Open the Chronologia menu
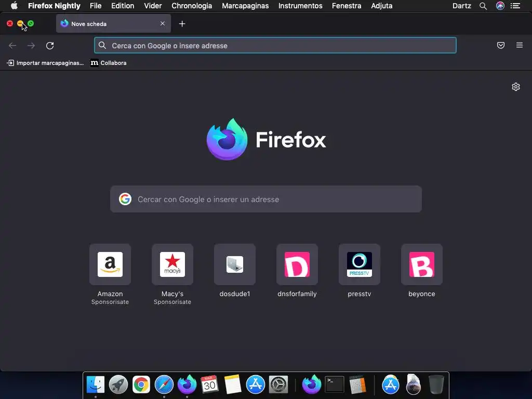Viewport: 532px width, 399px height. click(x=192, y=6)
